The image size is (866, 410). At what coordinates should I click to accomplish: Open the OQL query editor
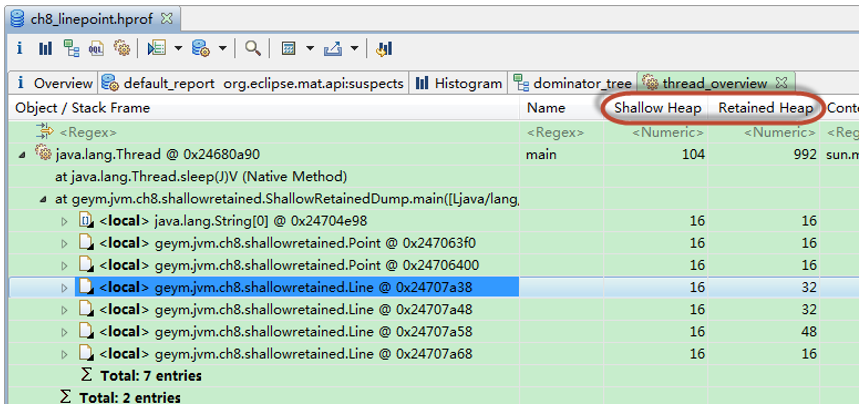tap(97, 48)
